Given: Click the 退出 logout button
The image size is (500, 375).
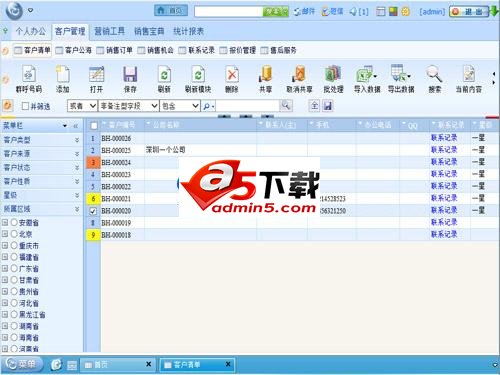Looking at the screenshot, I should (x=469, y=12).
